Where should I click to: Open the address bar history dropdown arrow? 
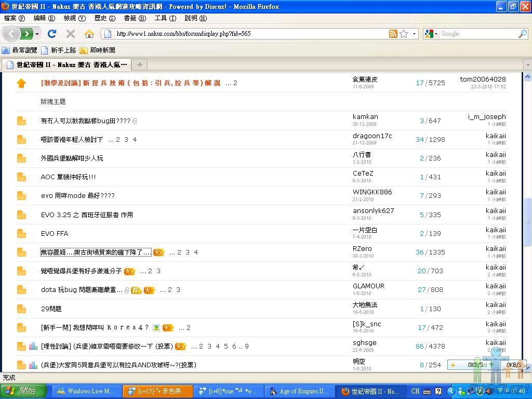click(415, 34)
